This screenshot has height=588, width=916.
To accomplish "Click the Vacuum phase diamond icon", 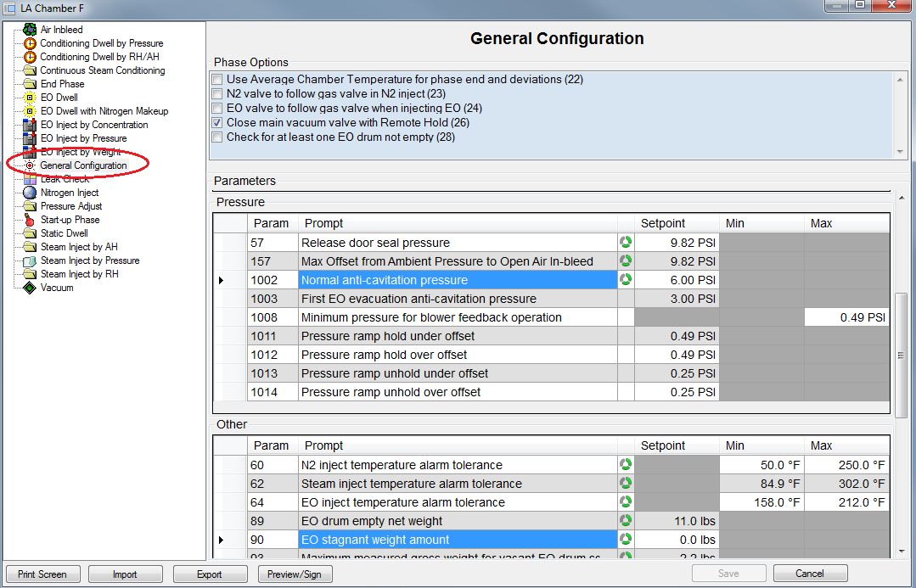I will click(x=30, y=288).
